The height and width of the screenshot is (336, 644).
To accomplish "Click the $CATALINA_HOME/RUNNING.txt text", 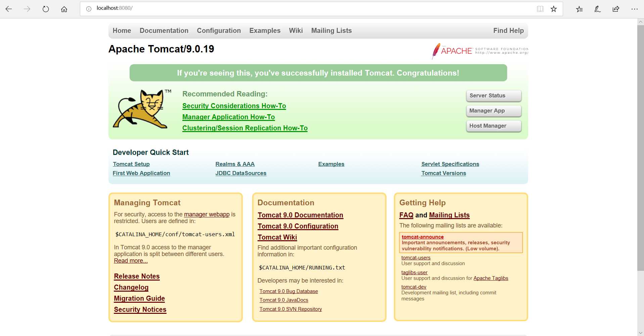I will pos(302,268).
